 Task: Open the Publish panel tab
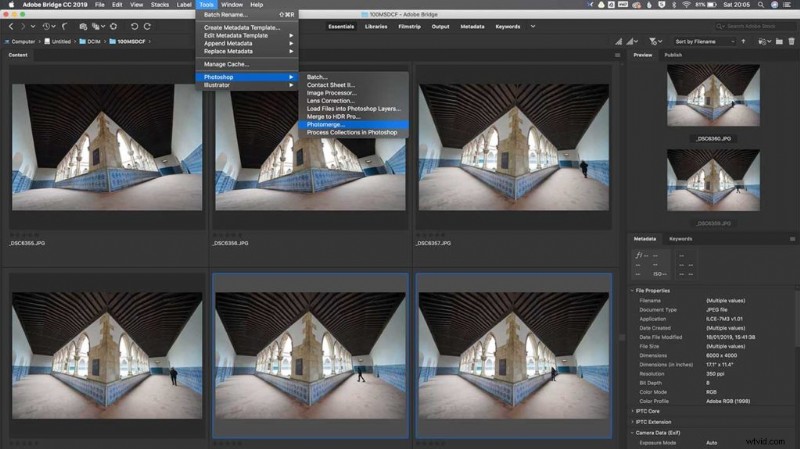(x=673, y=55)
